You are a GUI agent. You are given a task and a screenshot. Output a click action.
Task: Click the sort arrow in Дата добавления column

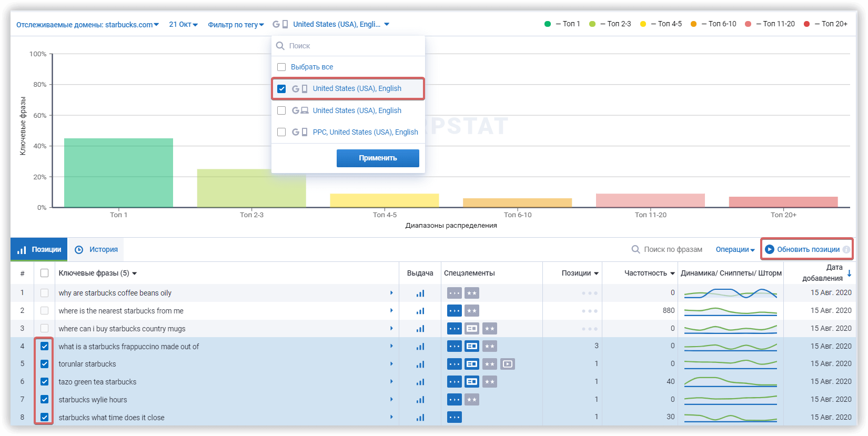(849, 273)
